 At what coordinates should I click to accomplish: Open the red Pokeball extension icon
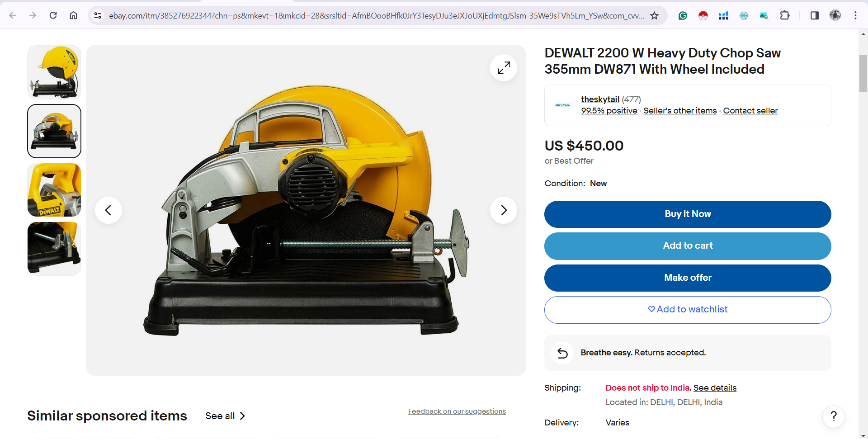(703, 15)
